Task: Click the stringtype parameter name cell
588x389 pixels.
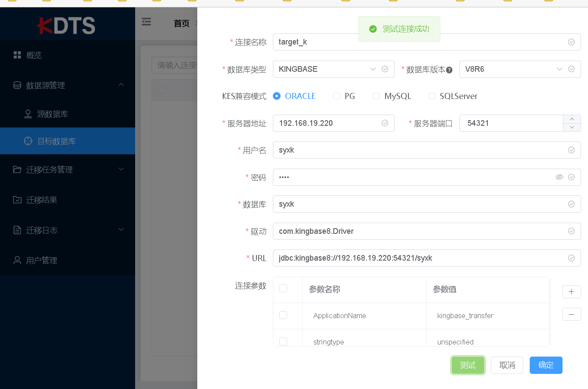Action: 364,338
